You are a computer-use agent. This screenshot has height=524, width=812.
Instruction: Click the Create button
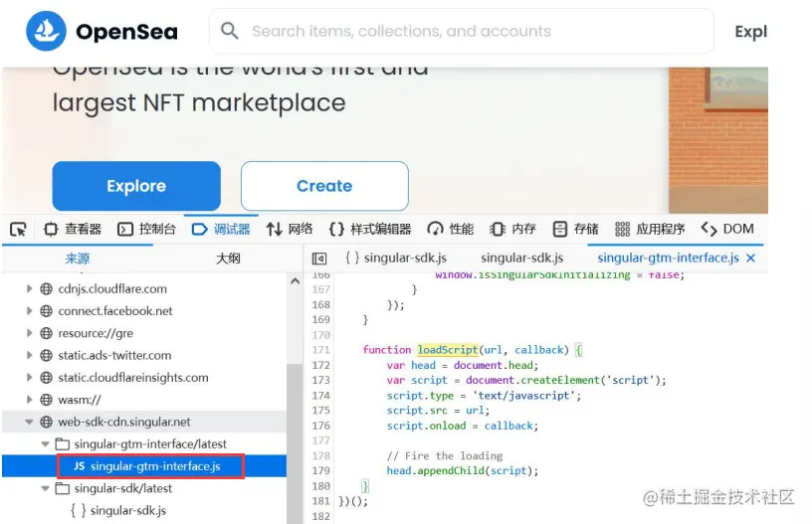point(324,186)
